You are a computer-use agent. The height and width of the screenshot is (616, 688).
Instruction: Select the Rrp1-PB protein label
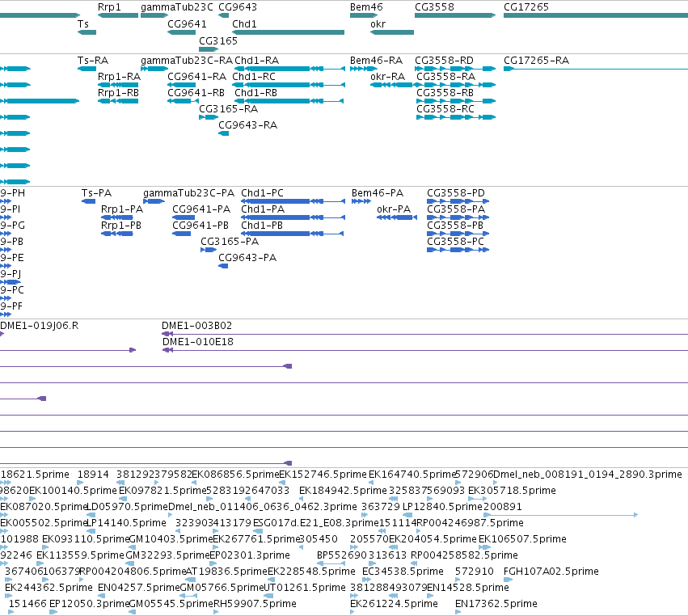(x=121, y=226)
